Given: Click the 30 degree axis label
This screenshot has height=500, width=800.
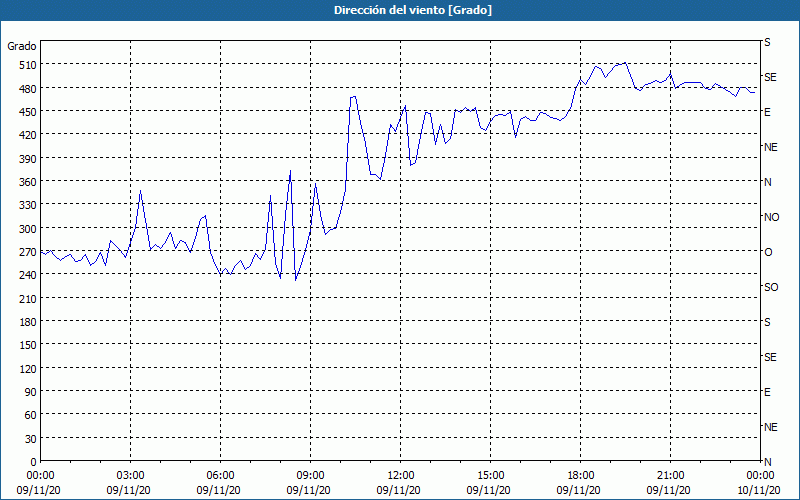Looking at the screenshot, I should click(31, 439).
